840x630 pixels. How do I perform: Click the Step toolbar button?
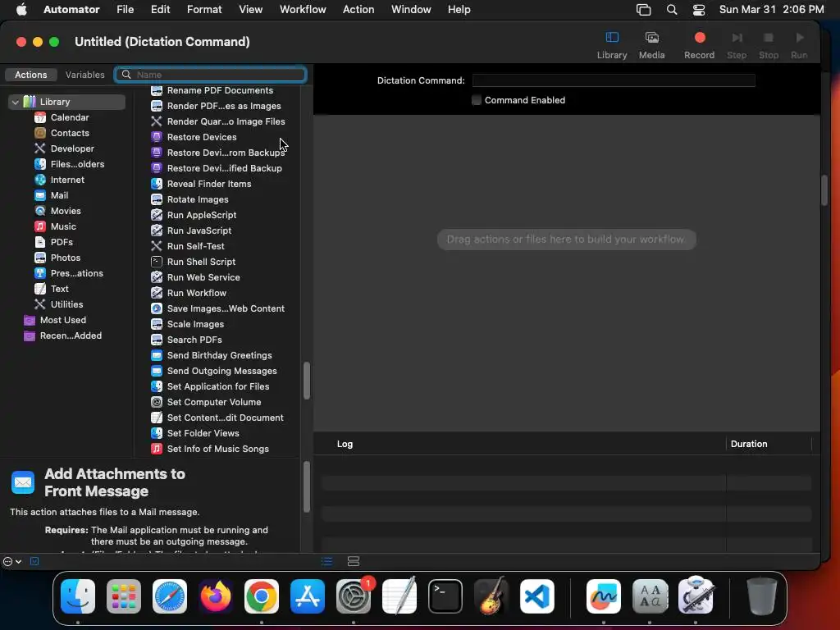pyautogui.click(x=737, y=45)
